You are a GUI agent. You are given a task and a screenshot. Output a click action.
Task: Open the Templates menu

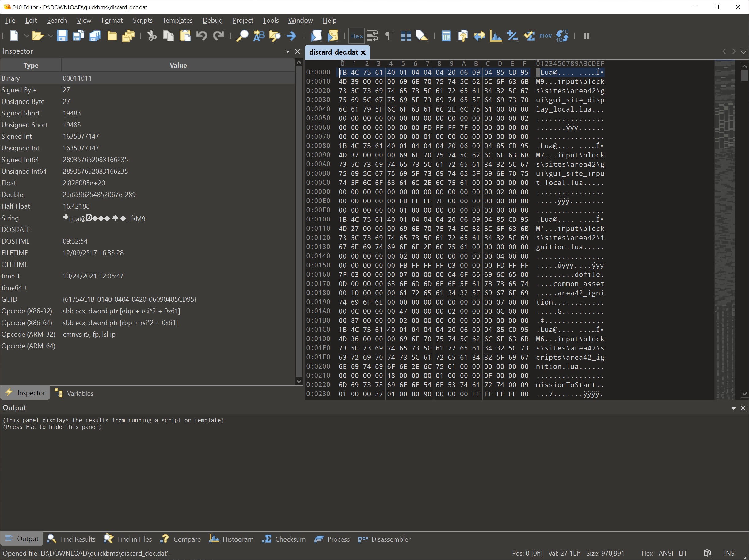point(177,20)
